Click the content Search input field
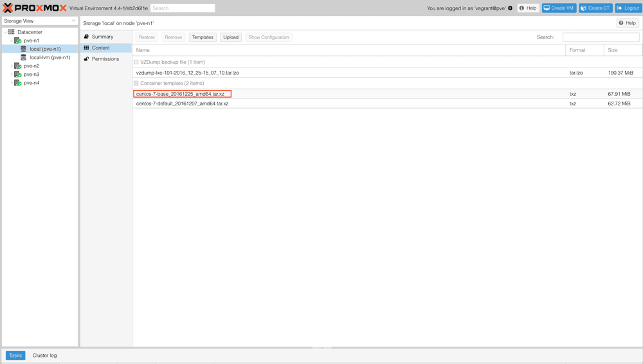643x364 pixels. coord(601,37)
